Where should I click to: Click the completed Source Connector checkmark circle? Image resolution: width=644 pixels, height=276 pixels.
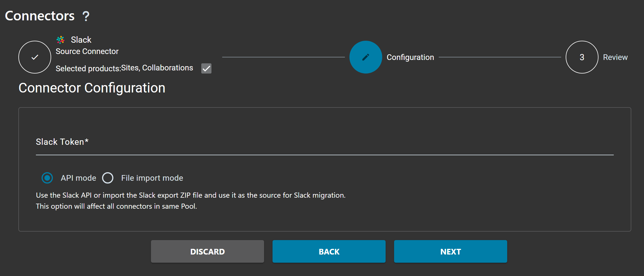click(x=34, y=57)
